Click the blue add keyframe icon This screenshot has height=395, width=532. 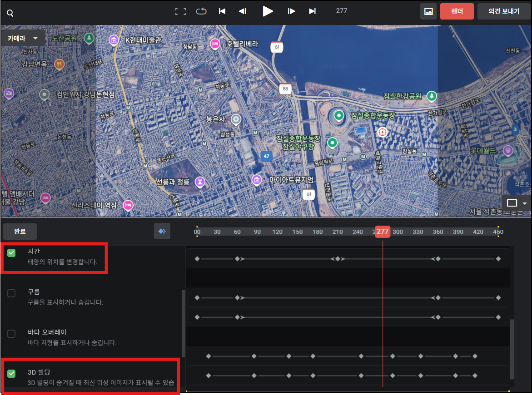tap(162, 231)
